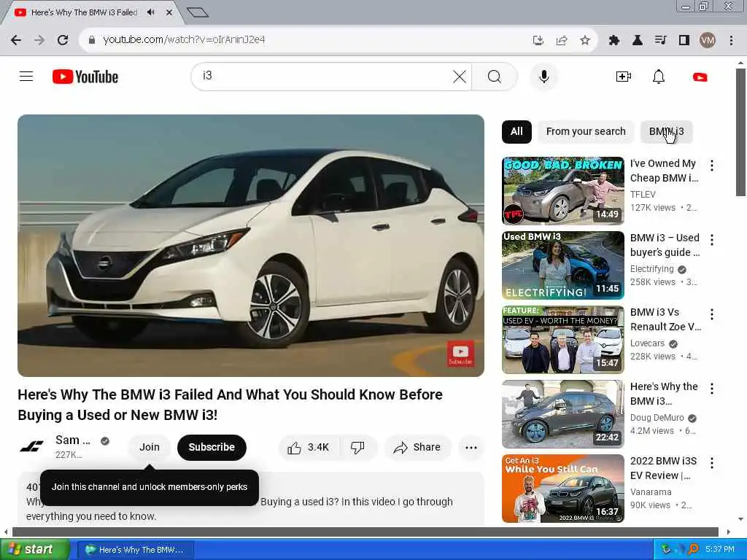Open Sam channel avatar

click(x=31, y=447)
